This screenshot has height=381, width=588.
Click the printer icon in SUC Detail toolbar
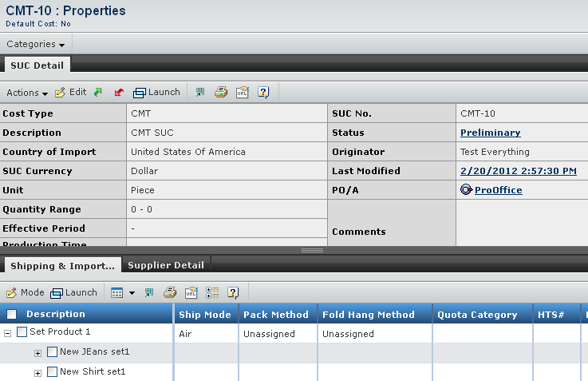pyautogui.click(x=221, y=92)
